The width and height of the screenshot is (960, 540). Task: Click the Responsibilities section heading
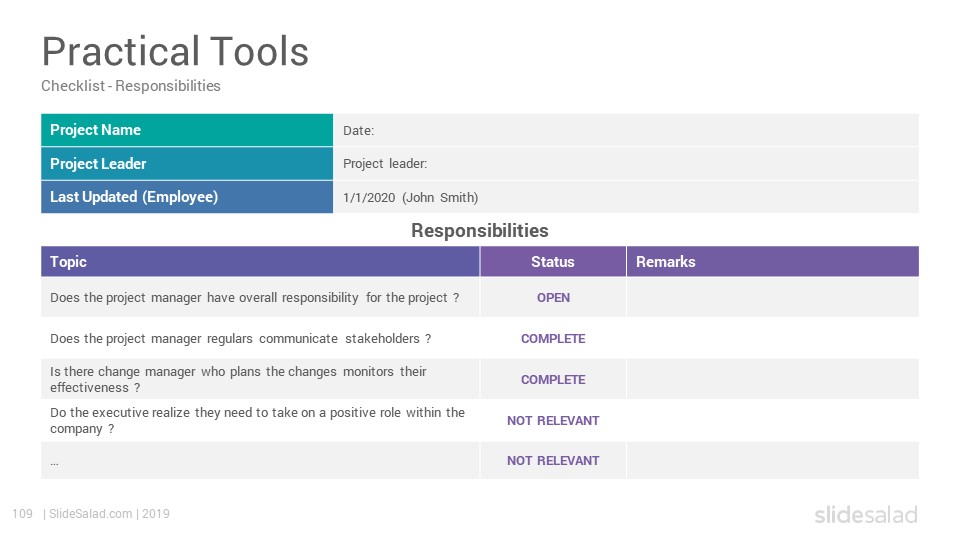479,231
